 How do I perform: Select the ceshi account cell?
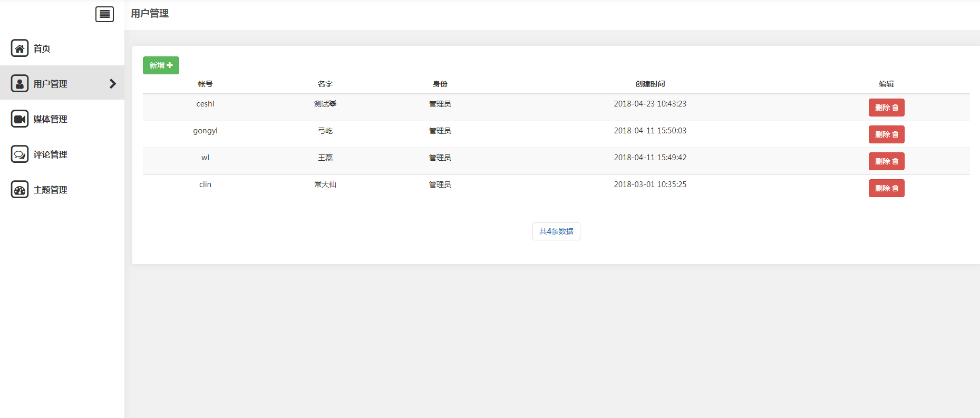pos(205,104)
